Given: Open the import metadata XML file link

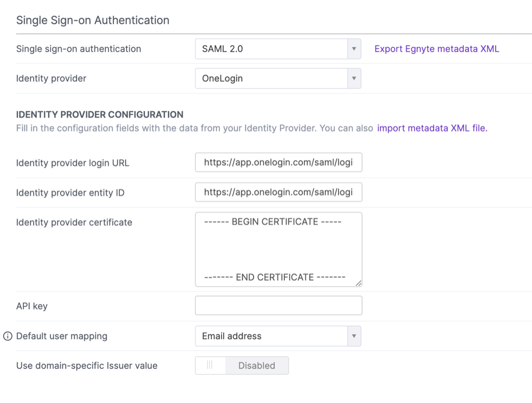Looking at the screenshot, I should tap(431, 128).
